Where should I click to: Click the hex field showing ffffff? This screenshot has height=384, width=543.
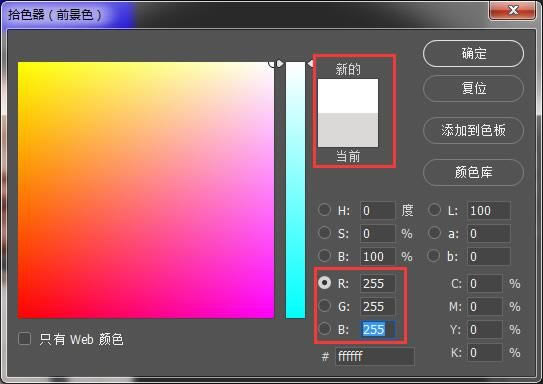tap(375, 356)
